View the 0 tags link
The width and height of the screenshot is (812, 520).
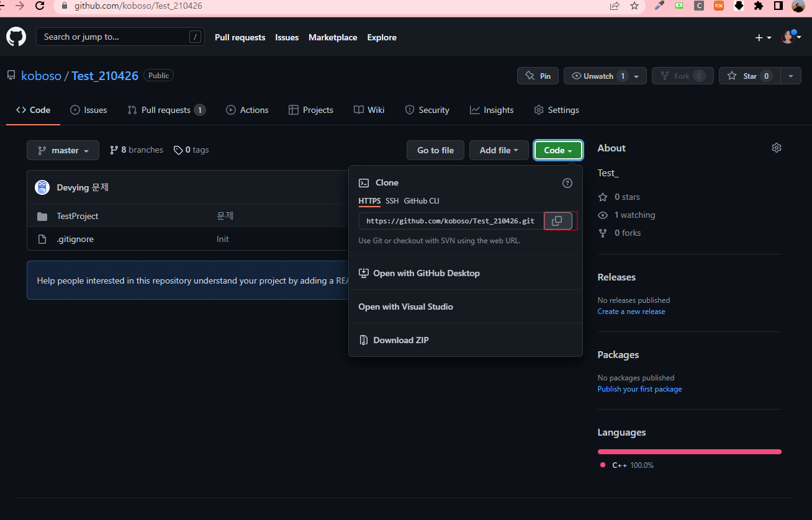coord(191,150)
